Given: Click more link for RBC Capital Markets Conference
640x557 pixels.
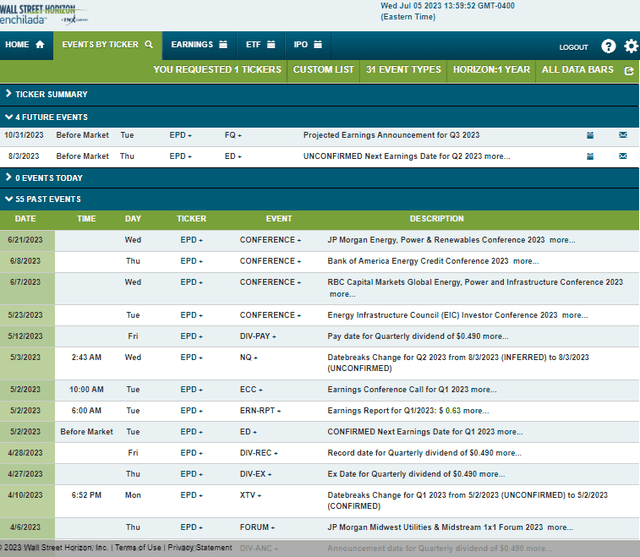Looking at the screenshot, I should pos(342,294).
